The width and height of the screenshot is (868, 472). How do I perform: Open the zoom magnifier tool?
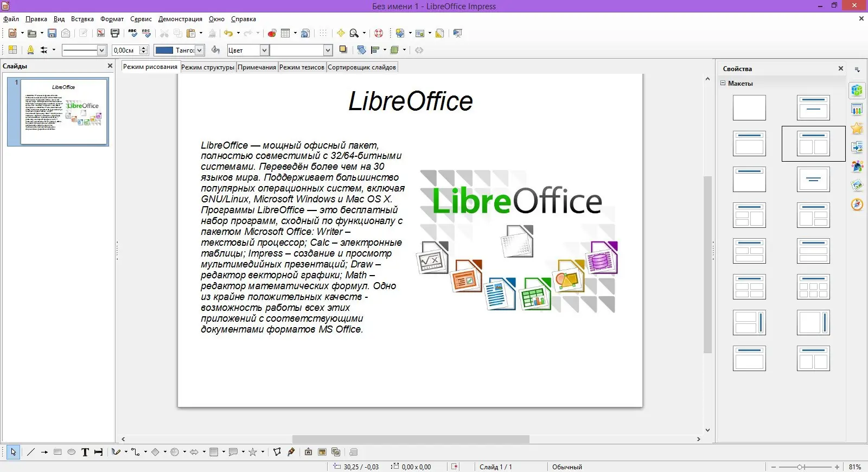tap(354, 33)
